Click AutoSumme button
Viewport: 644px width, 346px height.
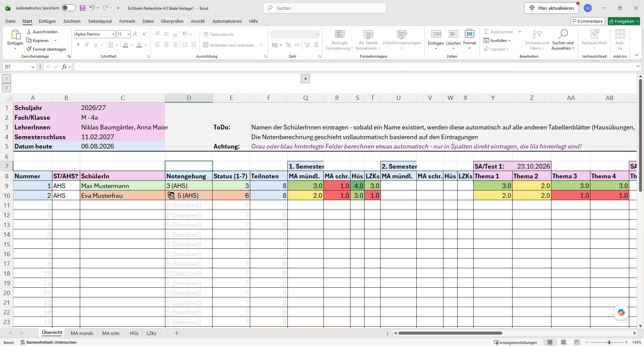coord(498,32)
